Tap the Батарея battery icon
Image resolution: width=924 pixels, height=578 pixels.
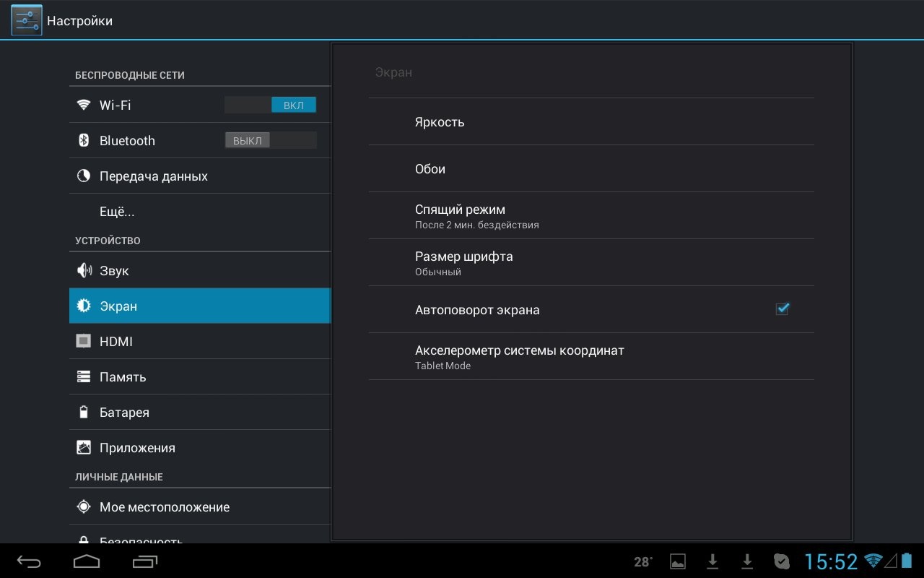[x=84, y=412]
